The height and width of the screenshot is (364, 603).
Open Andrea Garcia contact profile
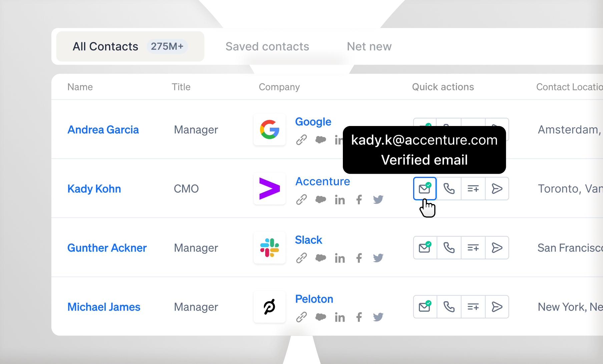(x=103, y=130)
